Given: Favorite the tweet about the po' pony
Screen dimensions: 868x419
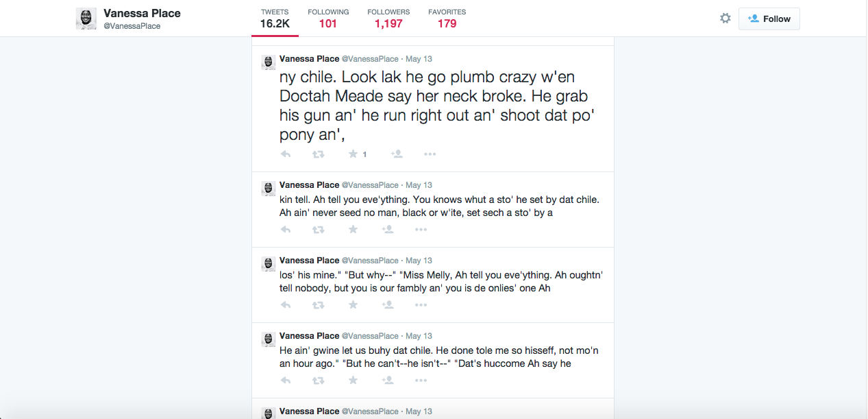Looking at the screenshot, I should coord(353,154).
